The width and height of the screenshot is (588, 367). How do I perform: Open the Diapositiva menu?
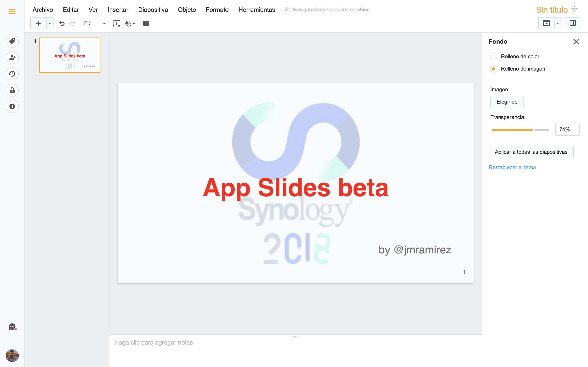pyautogui.click(x=153, y=10)
